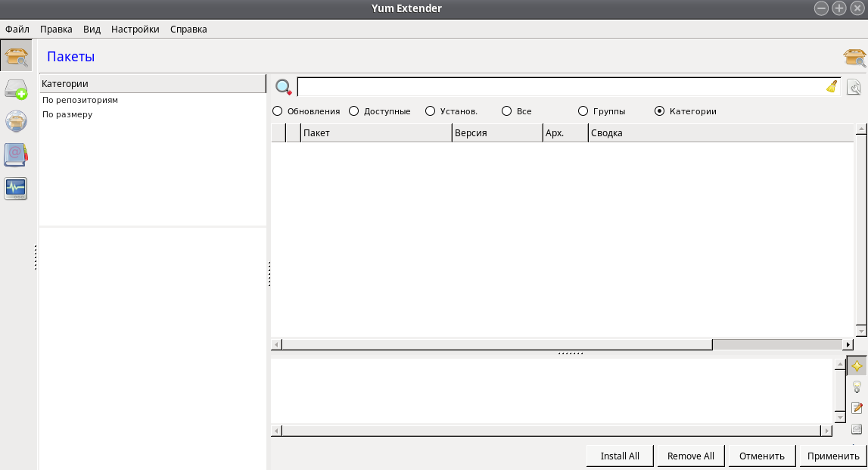Select the Доступные radio button
Image resolution: width=868 pixels, height=470 pixels.
pos(380,111)
